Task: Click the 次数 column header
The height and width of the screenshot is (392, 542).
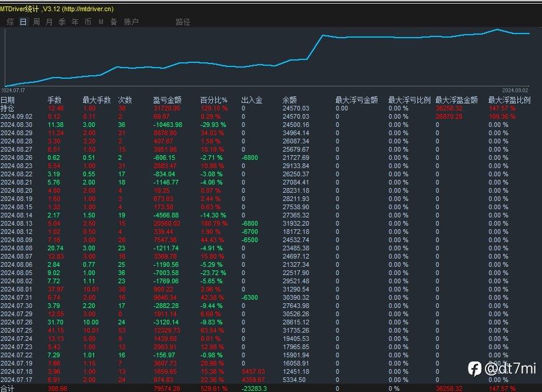Action: (125, 100)
